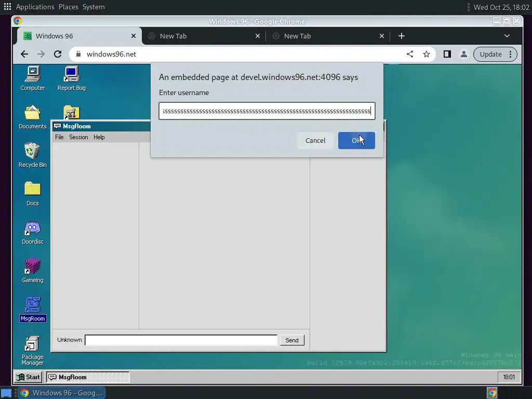Open the Docs folder icon
532x399 pixels.
point(33,194)
